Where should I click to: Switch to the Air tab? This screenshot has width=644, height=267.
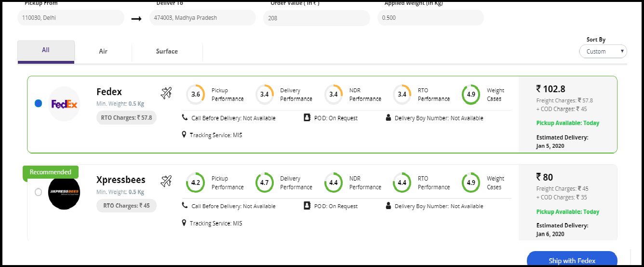(x=103, y=51)
